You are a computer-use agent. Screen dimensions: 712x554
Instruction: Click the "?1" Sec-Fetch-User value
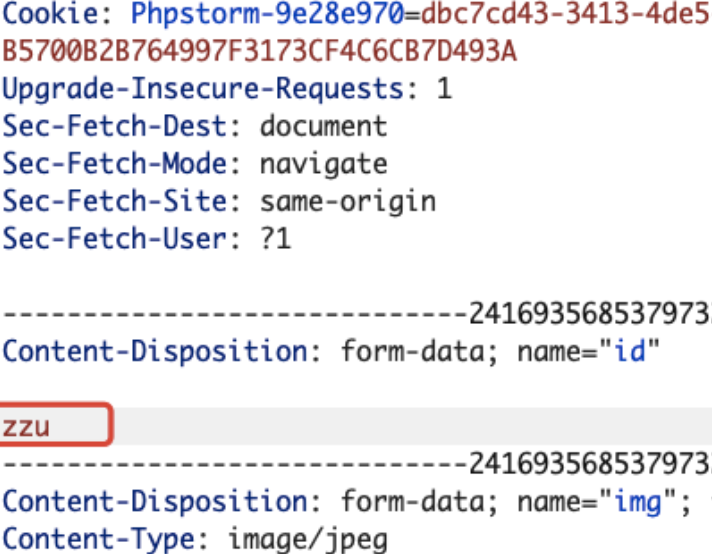point(273,239)
